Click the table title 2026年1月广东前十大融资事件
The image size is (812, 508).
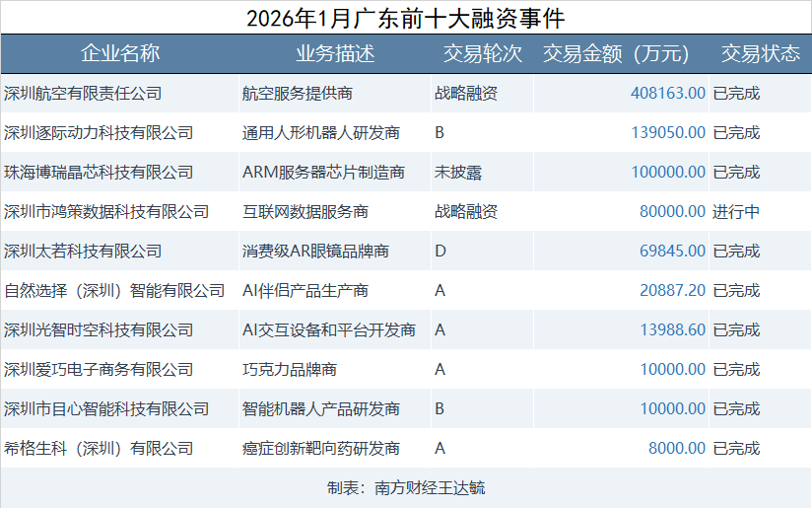[405, 18]
